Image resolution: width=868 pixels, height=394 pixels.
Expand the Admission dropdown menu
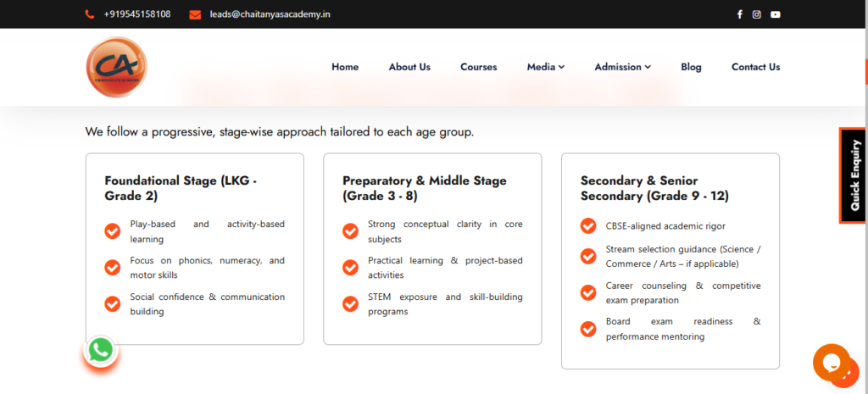click(x=622, y=67)
